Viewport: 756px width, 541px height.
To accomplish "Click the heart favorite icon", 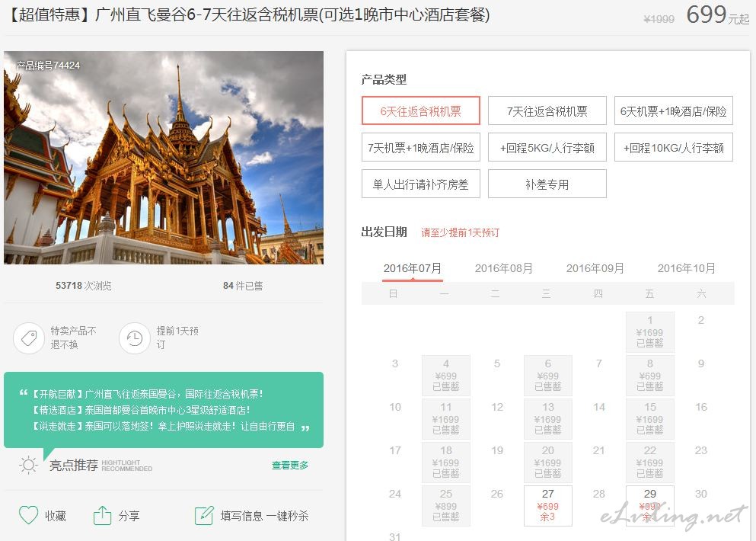I will (x=28, y=515).
